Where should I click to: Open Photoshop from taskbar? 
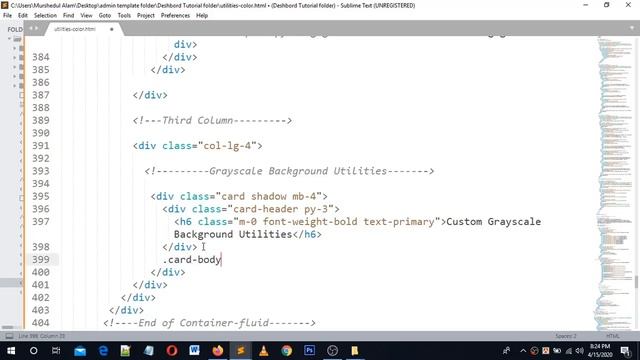tap(309, 351)
